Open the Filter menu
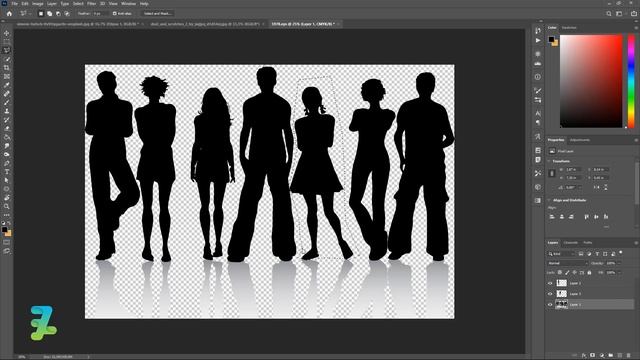640x360 pixels. tap(91, 4)
